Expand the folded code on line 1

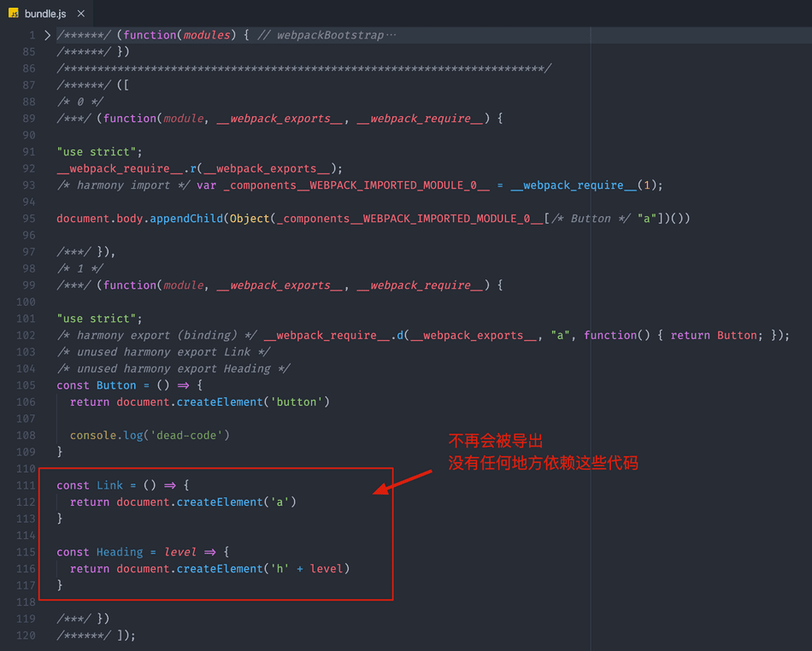click(48, 36)
